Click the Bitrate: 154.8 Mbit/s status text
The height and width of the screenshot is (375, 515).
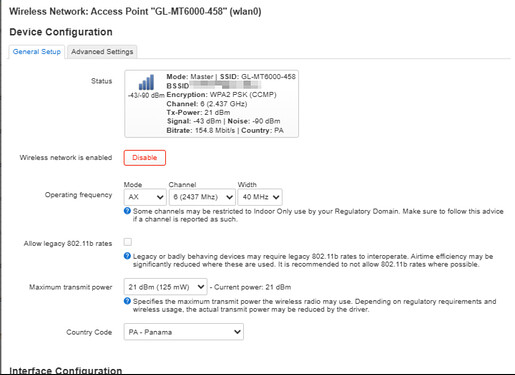coord(201,130)
